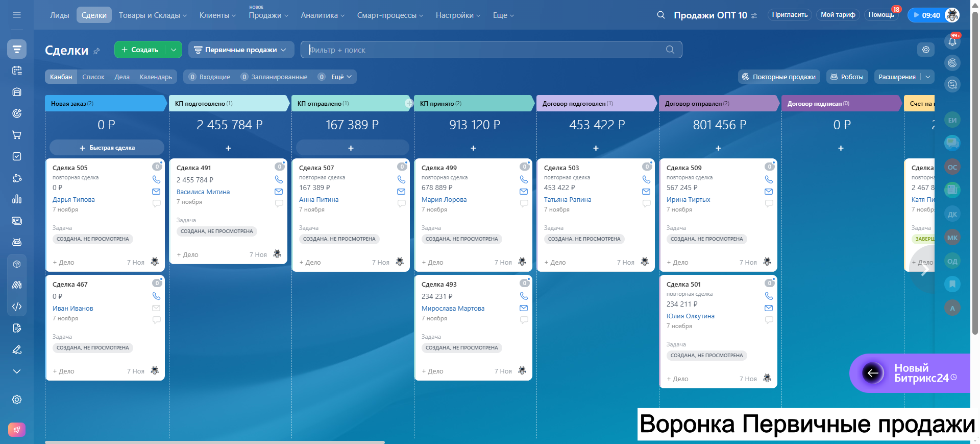Switch to the Канбан view tab

pyautogui.click(x=61, y=77)
